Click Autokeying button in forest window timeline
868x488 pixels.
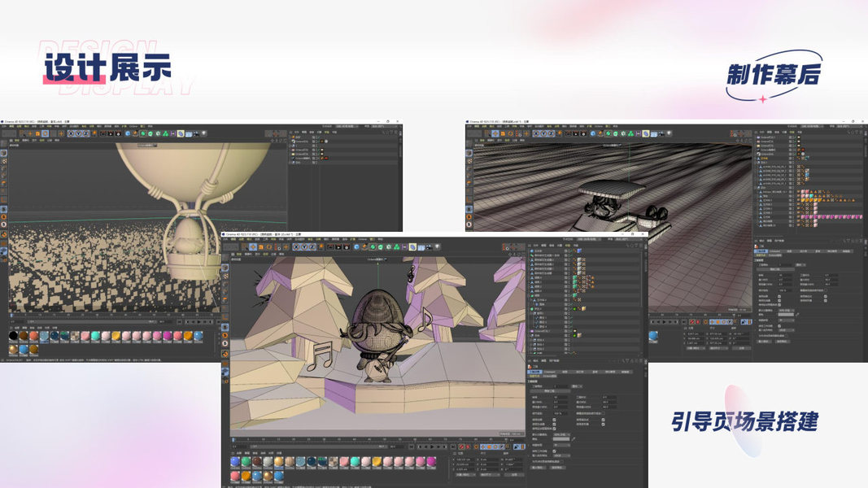tap(468, 447)
